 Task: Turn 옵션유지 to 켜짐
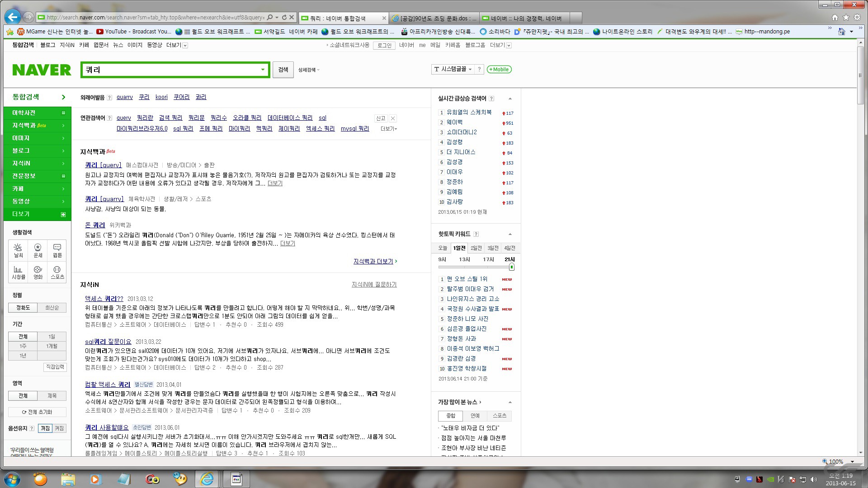(59, 428)
